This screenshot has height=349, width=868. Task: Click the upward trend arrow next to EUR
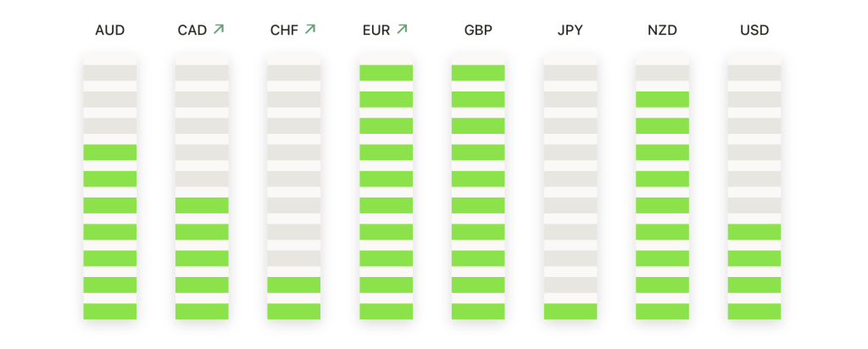click(402, 29)
